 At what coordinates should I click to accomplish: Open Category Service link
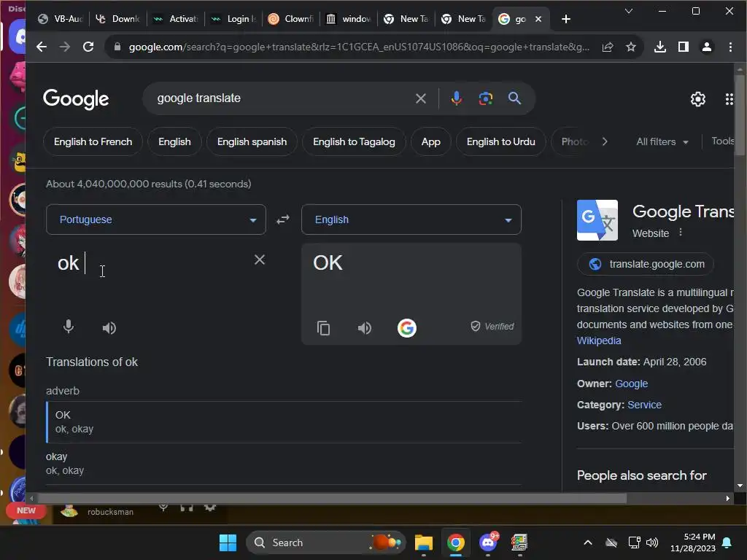644,405
